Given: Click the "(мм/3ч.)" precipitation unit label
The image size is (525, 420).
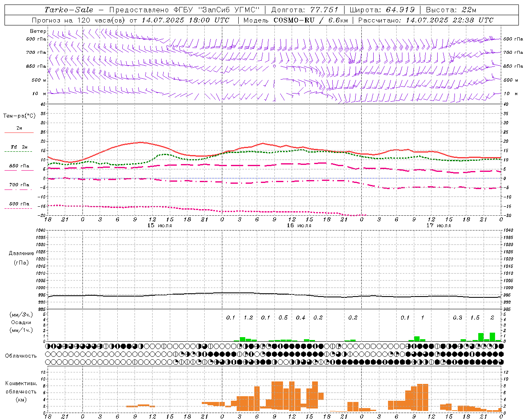Looking at the screenshot, I should pyautogui.click(x=21, y=315).
